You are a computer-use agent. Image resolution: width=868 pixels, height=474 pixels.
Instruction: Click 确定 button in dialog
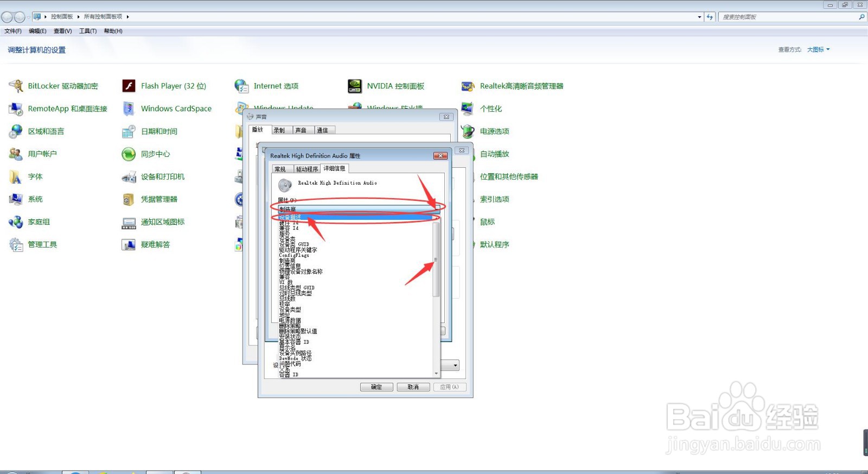coord(376,387)
